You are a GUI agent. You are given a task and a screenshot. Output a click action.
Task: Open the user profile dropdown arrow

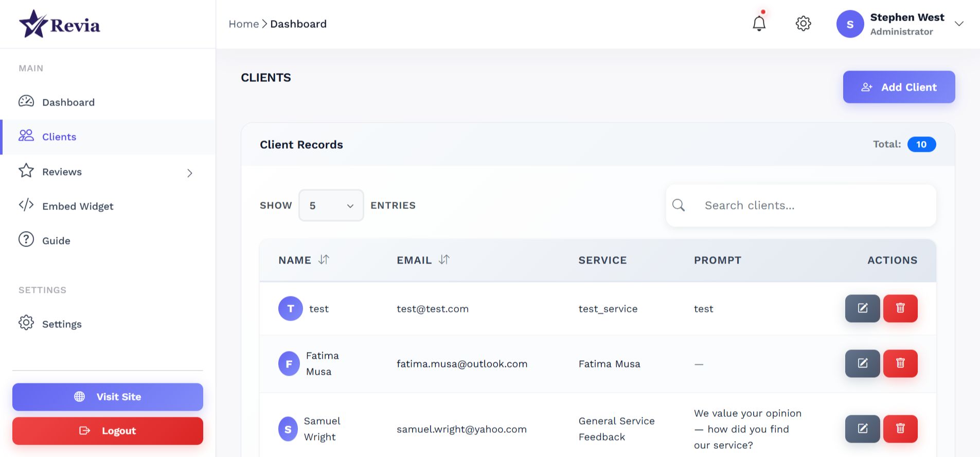click(959, 24)
